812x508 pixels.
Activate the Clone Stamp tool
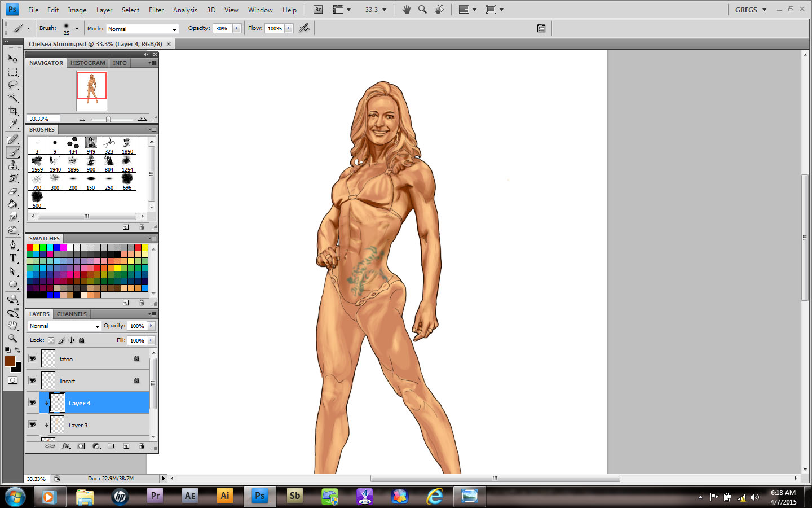coord(13,165)
